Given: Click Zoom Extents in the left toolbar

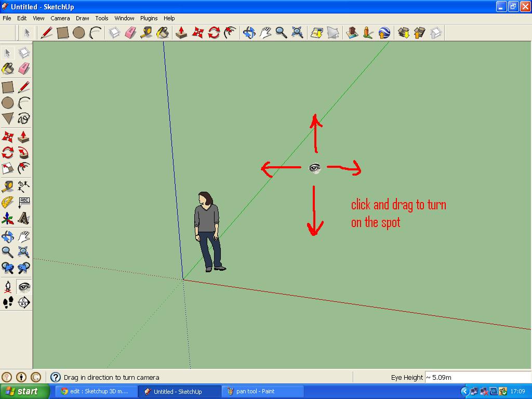Looking at the screenshot, I should coord(24,252).
